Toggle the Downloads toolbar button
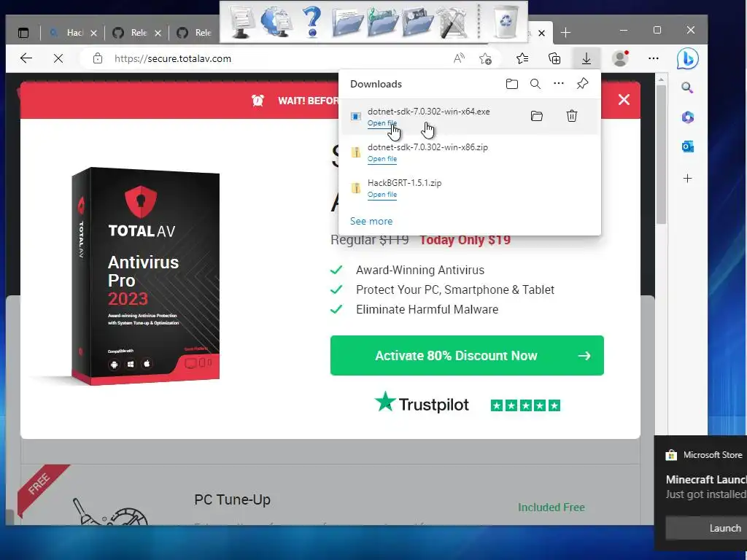Viewport: 747px width, 560px height. tap(587, 58)
